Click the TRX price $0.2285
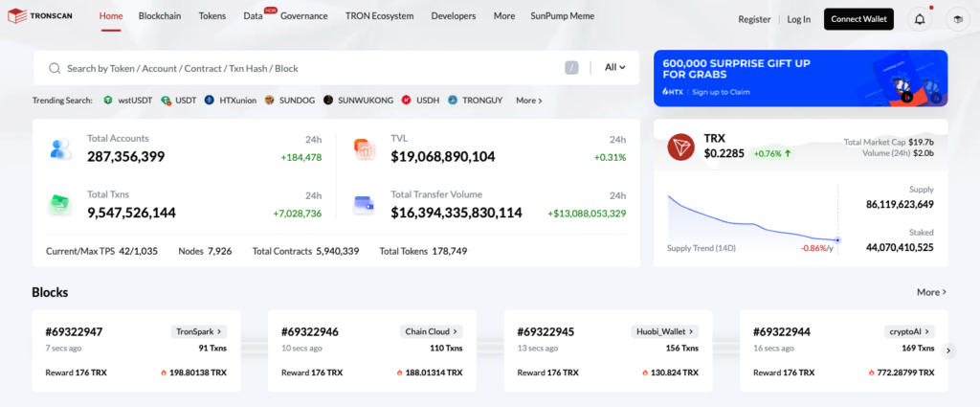 click(x=724, y=153)
